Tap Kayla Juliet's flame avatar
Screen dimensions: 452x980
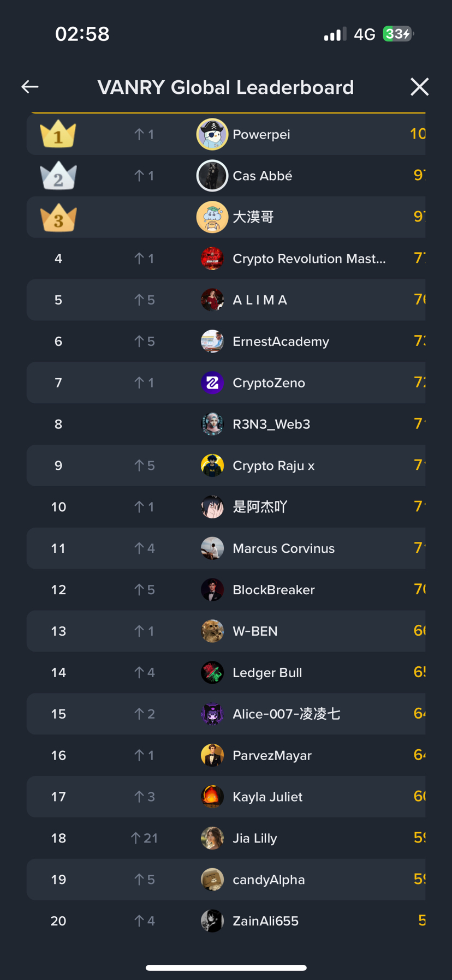coord(212,797)
